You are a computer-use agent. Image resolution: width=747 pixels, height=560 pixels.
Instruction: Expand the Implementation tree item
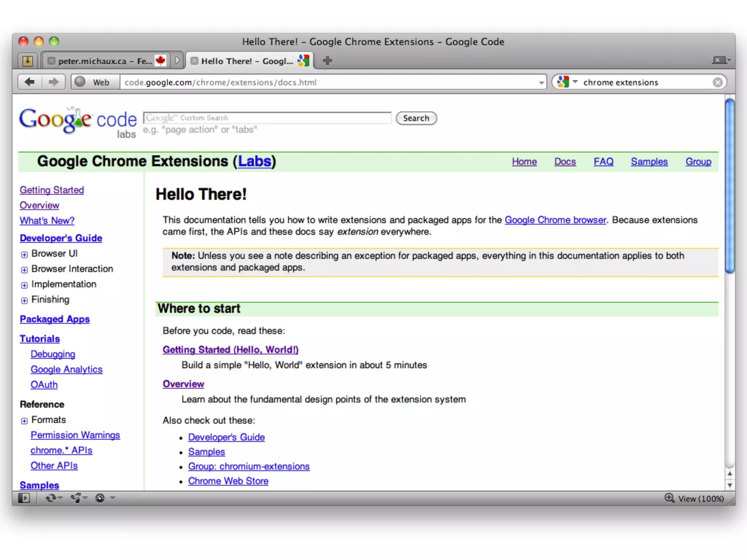click(x=24, y=285)
